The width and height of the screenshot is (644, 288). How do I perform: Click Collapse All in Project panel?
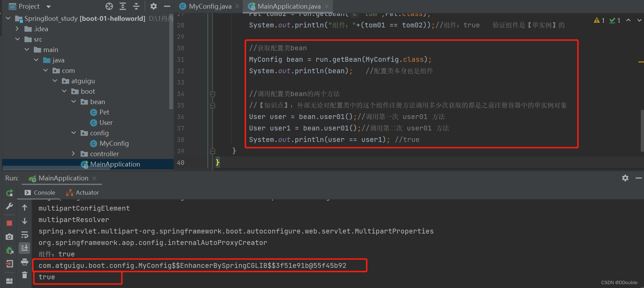pyautogui.click(x=136, y=6)
